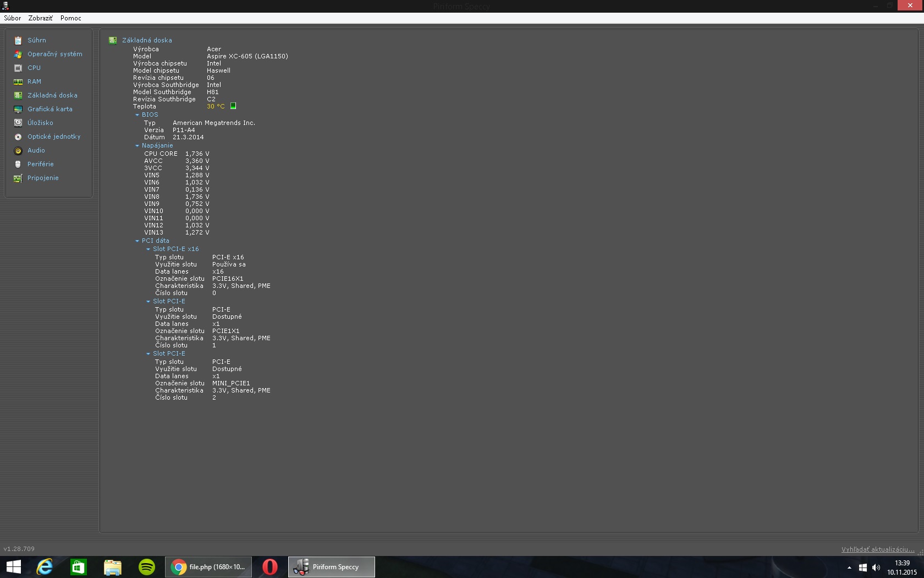Click the Grafická karta monitor icon
Screen dimensions: 924x578
point(18,109)
